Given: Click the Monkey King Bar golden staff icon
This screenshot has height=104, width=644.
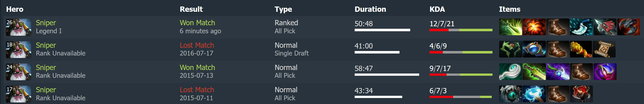Looking at the screenshot, I should (x=581, y=49).
